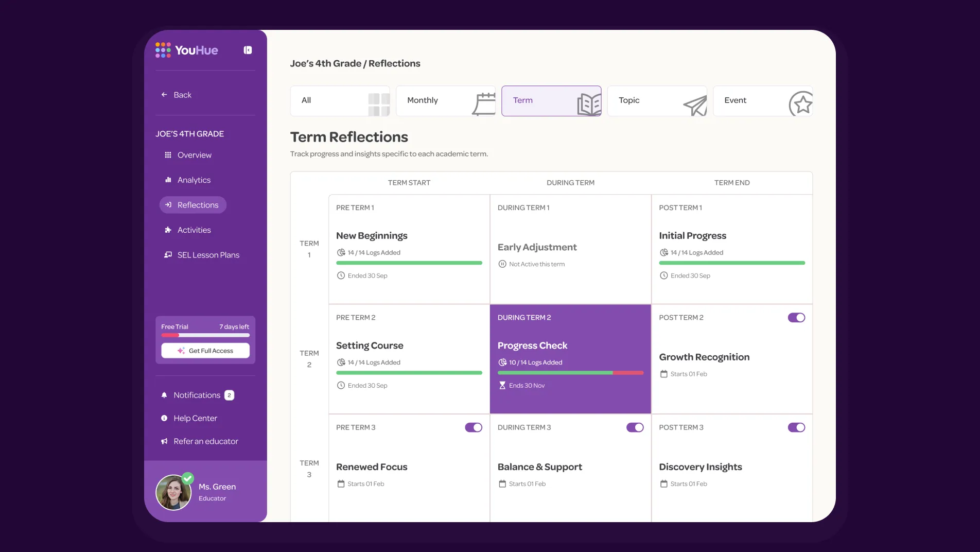Open the Early Adjustment card

(570, 249)
